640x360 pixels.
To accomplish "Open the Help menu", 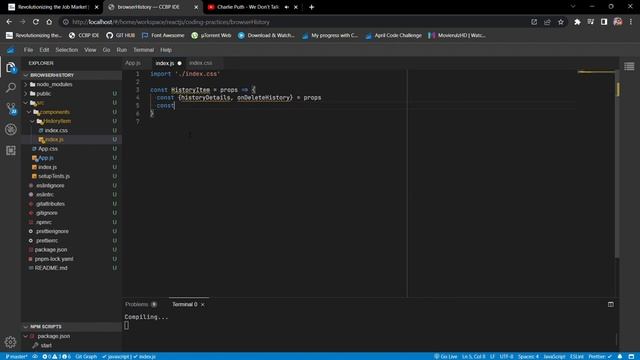I will click(166, 50).
